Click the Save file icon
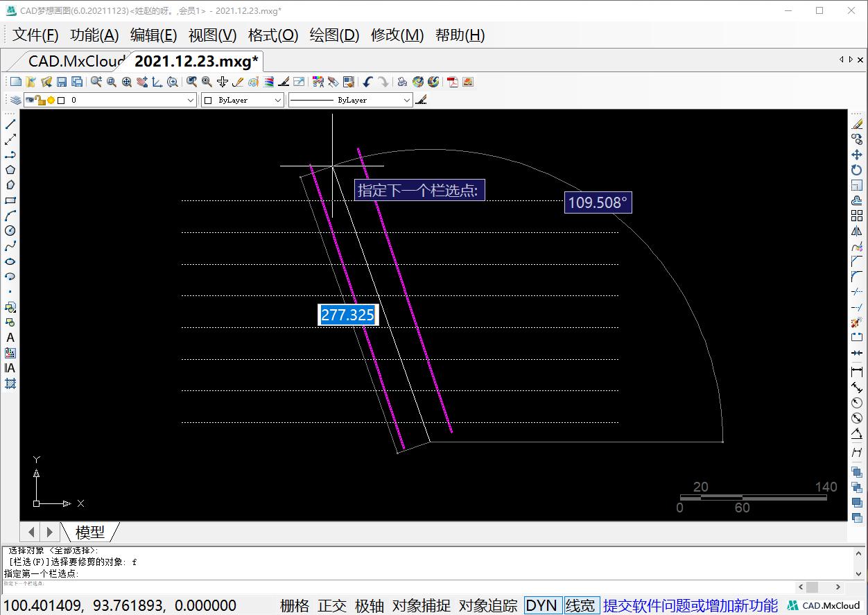 pyautogui.click(x=62, y=82)
